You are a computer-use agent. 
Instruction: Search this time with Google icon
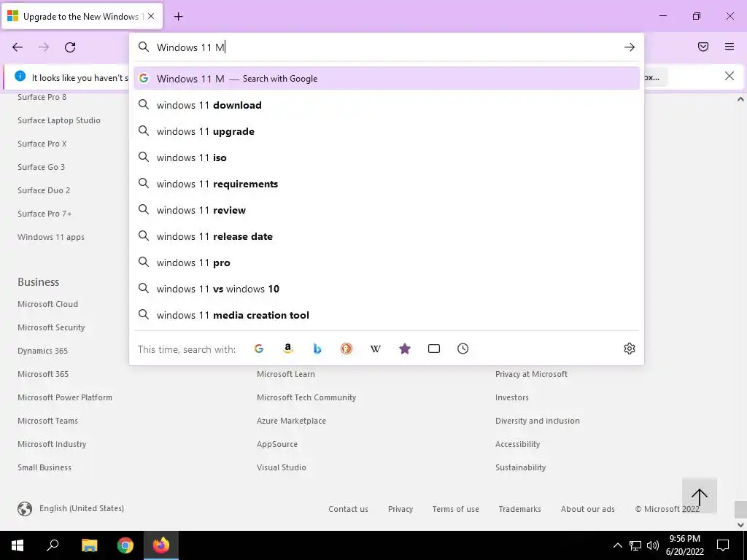(259, 349)
